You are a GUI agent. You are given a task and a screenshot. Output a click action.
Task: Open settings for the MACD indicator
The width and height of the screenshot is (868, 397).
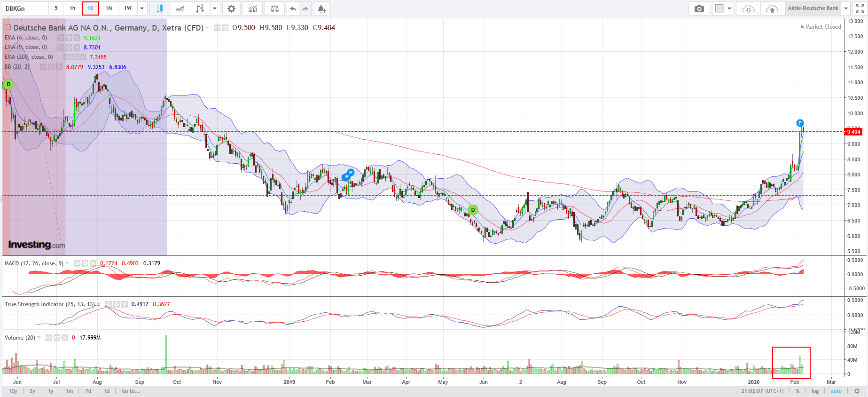(x=85, y=263)
